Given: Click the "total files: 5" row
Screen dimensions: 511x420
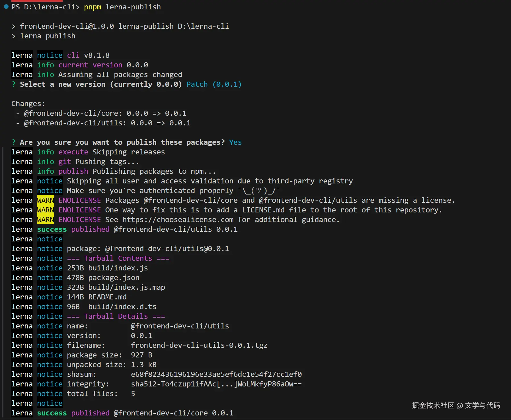Looking at the screenshot, I should [x=101, y=394].
